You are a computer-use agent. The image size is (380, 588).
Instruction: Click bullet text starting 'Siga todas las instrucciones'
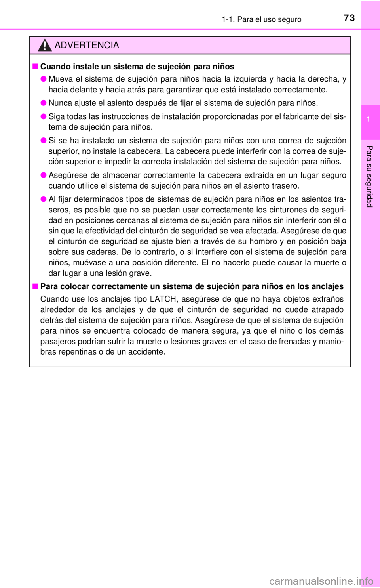[x=198, y=122]
